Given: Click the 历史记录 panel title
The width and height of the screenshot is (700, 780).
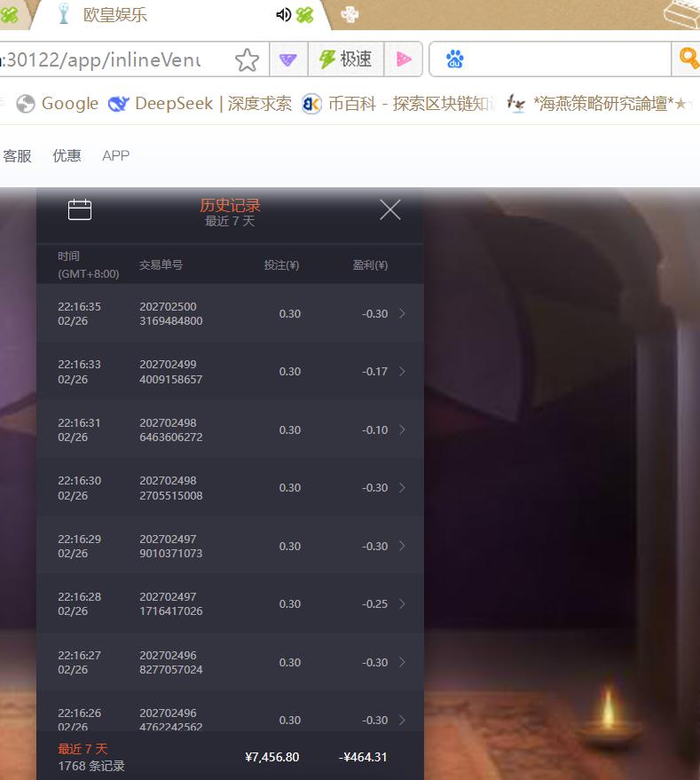Looking at the screenshot, I should point(230,205).
